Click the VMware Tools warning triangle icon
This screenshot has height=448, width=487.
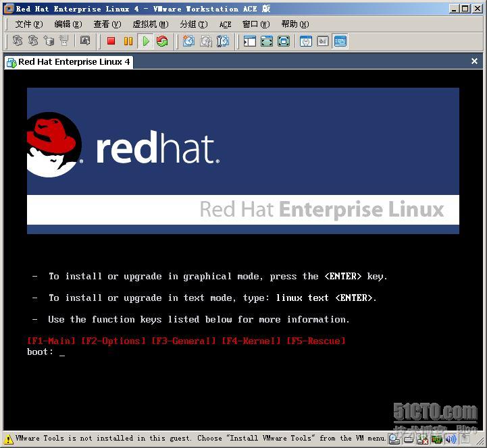(9, 439)
